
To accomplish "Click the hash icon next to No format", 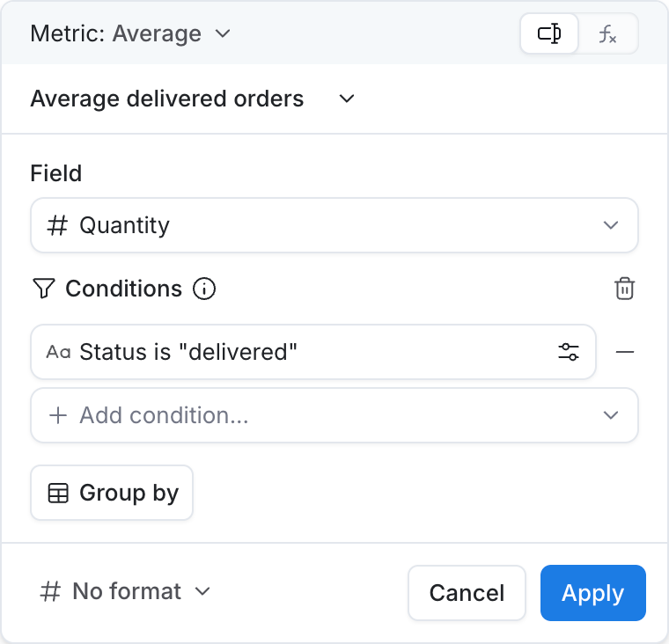I will (50, 591).
